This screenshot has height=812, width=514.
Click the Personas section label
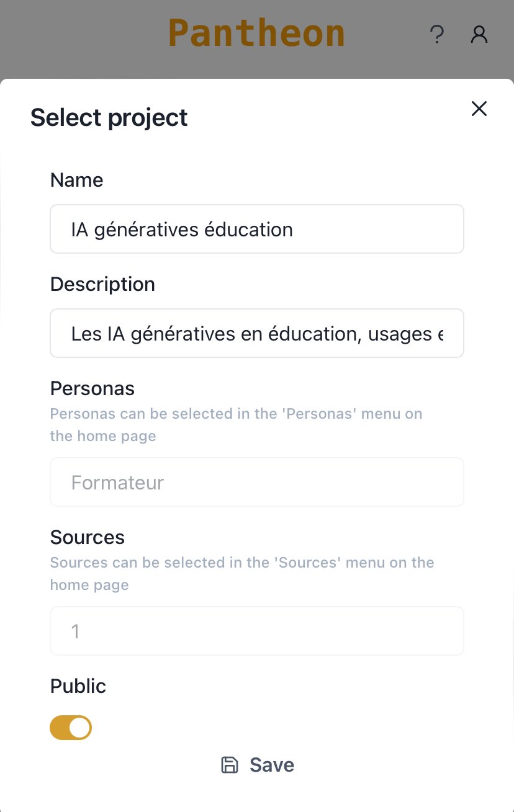(x=92, y=388)
